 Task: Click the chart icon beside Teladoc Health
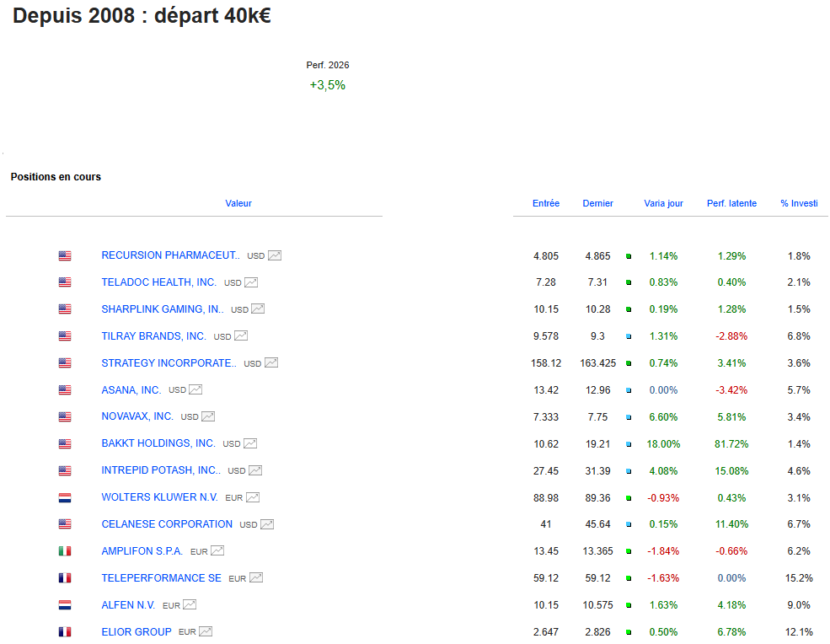(251, 282)
